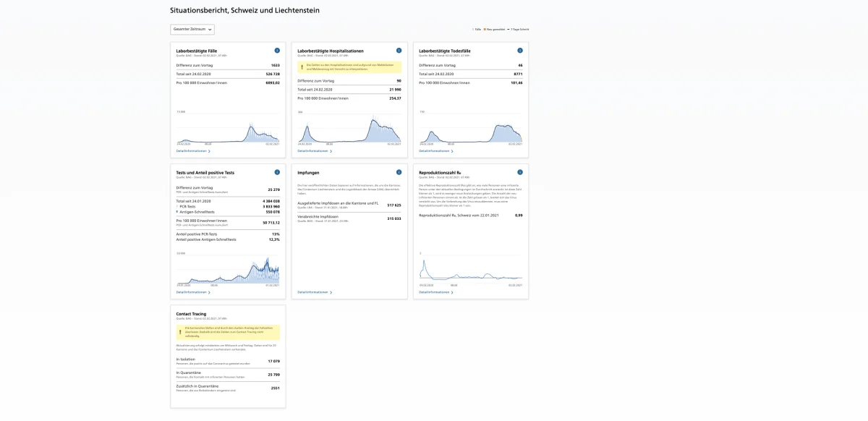The width and height of the screenshot is (868, 421).
Task: Open Detailinformationen link in Impfungen card
Action: point(315,292)
